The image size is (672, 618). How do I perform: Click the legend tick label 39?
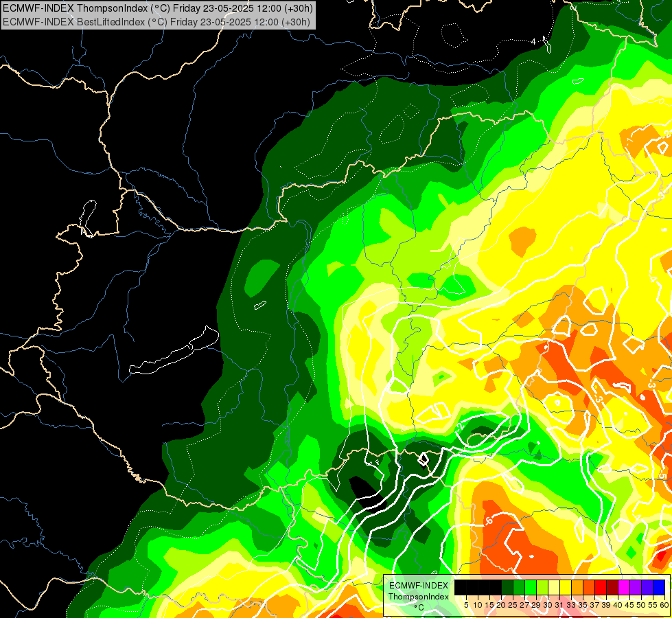click(606, 605)
